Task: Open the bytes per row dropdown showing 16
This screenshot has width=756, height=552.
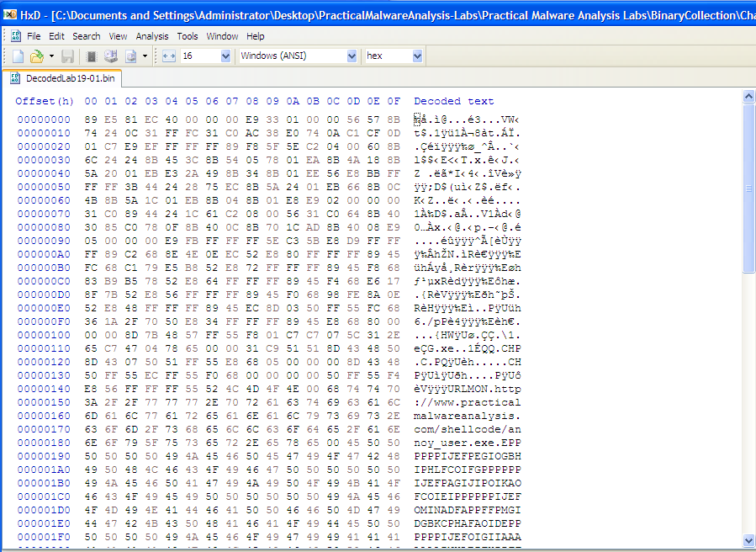Action: [x=225, y=56]
